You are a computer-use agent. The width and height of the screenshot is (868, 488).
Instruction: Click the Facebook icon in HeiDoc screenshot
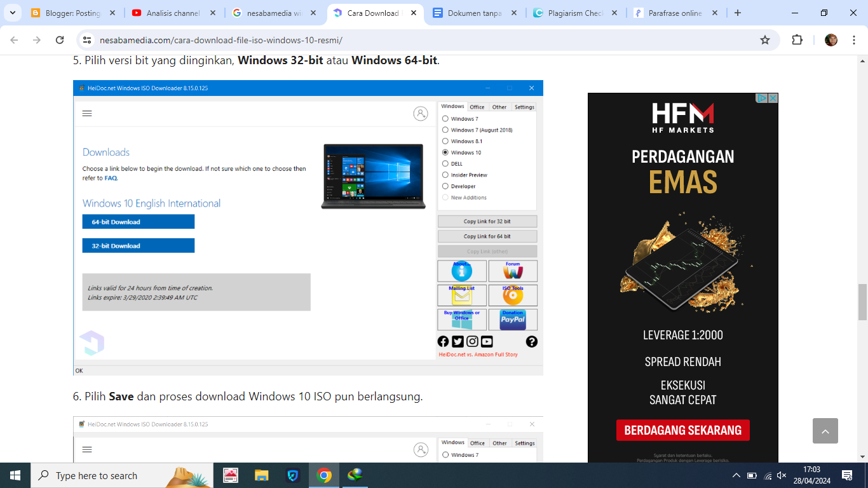(444, 341)
